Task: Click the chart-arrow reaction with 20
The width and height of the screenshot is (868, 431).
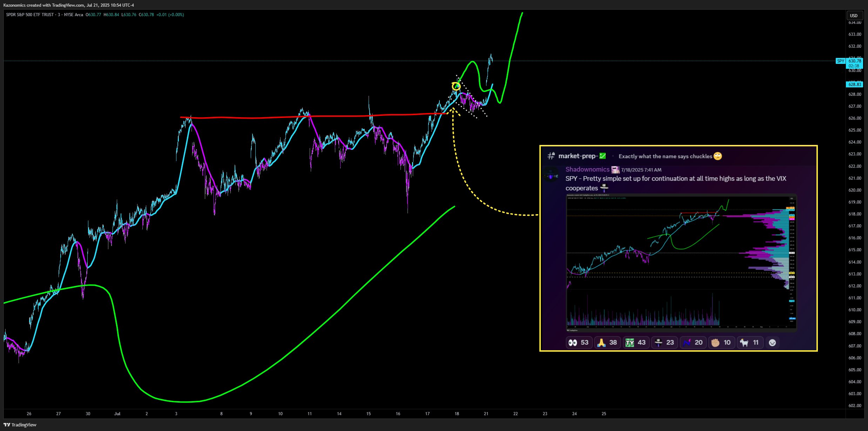Action: pyautogui.click(x=693, y=343)
